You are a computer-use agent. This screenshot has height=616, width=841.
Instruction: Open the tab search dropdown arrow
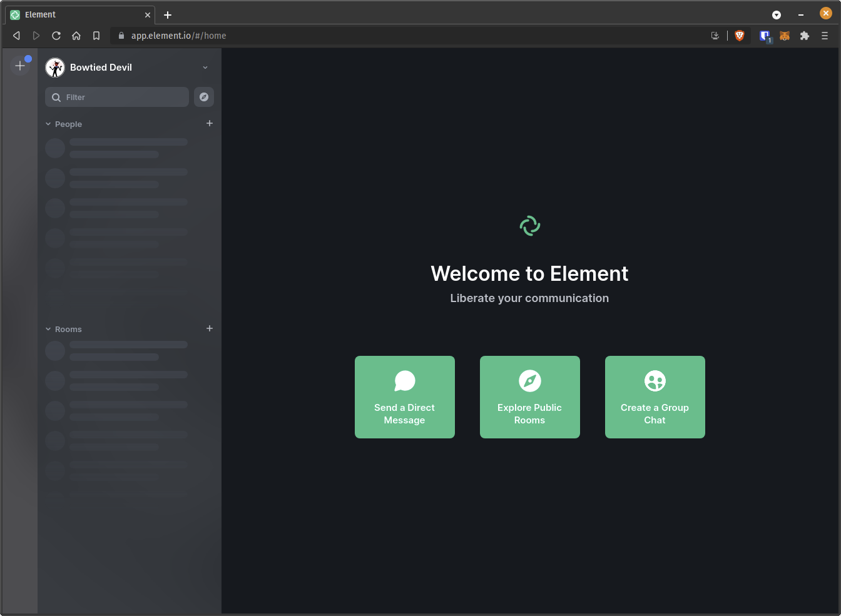(777, 15)
